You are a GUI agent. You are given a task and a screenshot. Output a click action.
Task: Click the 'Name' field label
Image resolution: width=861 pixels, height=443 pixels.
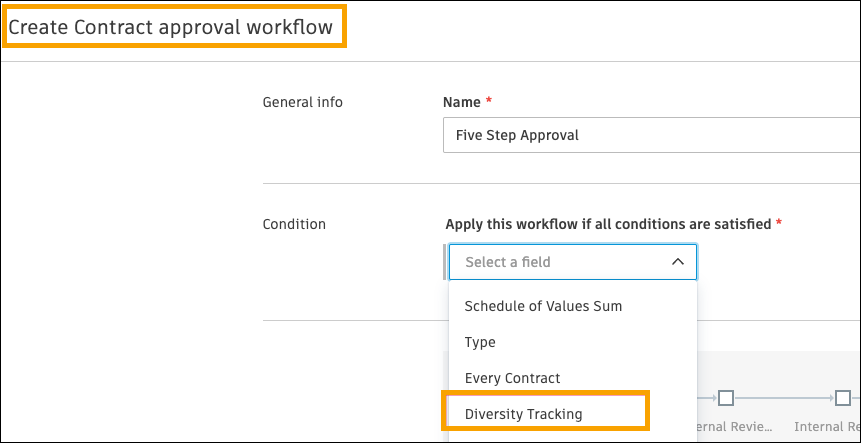(x=461, y=102)
